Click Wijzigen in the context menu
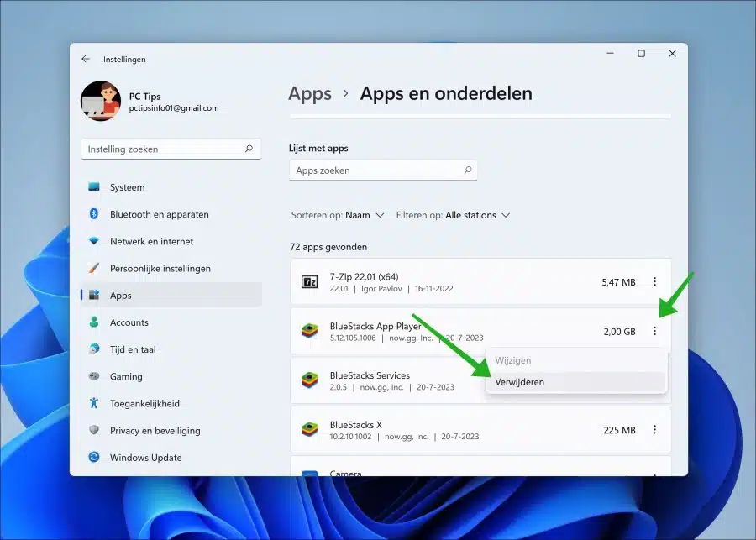The width and height of the screenshot is (756, 540). (576, 360)
